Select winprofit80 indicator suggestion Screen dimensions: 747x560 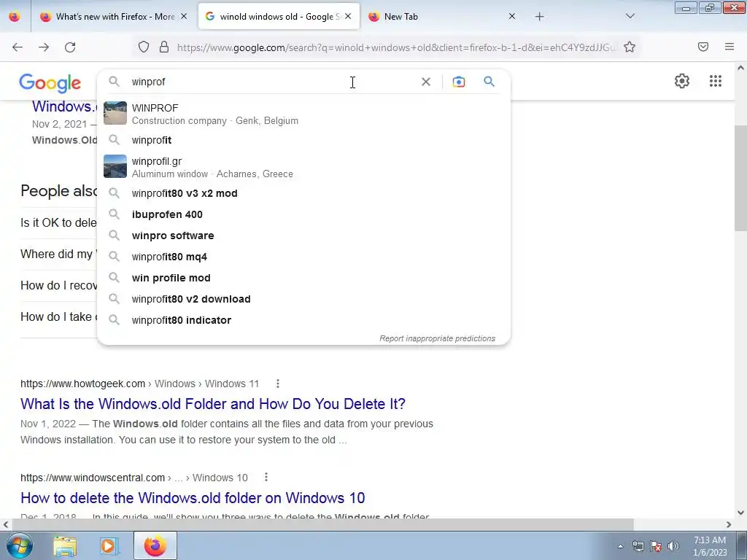click(303, 320)
